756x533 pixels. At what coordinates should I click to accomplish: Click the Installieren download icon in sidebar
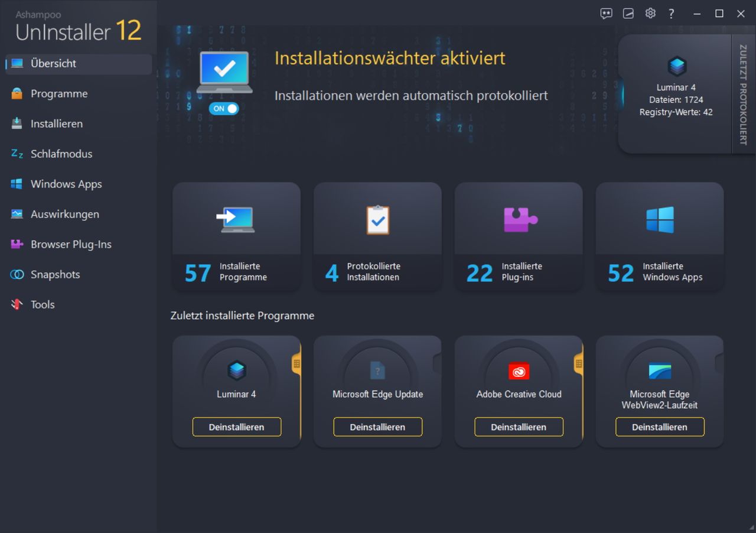point(17,123)
